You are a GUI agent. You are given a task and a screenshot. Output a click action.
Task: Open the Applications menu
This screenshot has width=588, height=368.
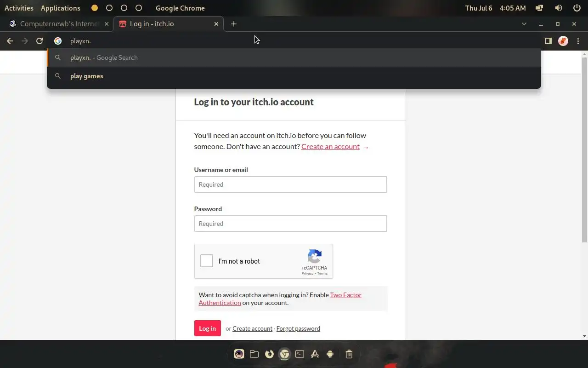[x=61, y=8]
